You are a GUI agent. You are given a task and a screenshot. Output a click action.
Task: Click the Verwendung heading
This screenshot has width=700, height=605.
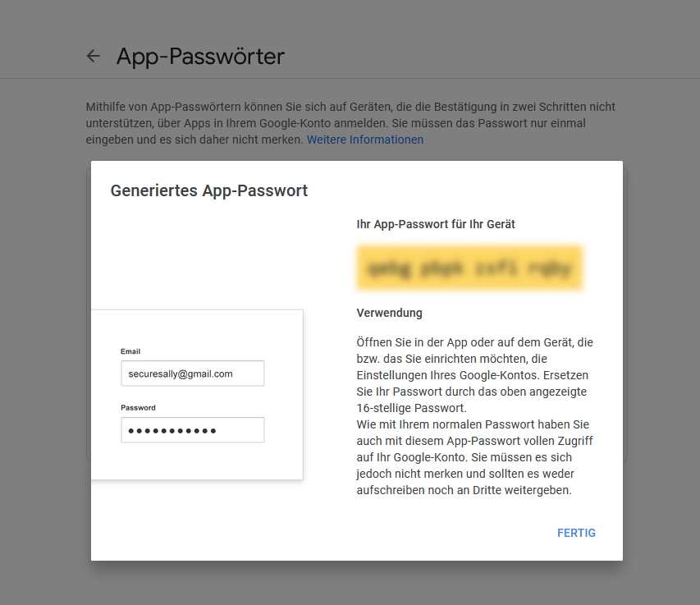390,313
